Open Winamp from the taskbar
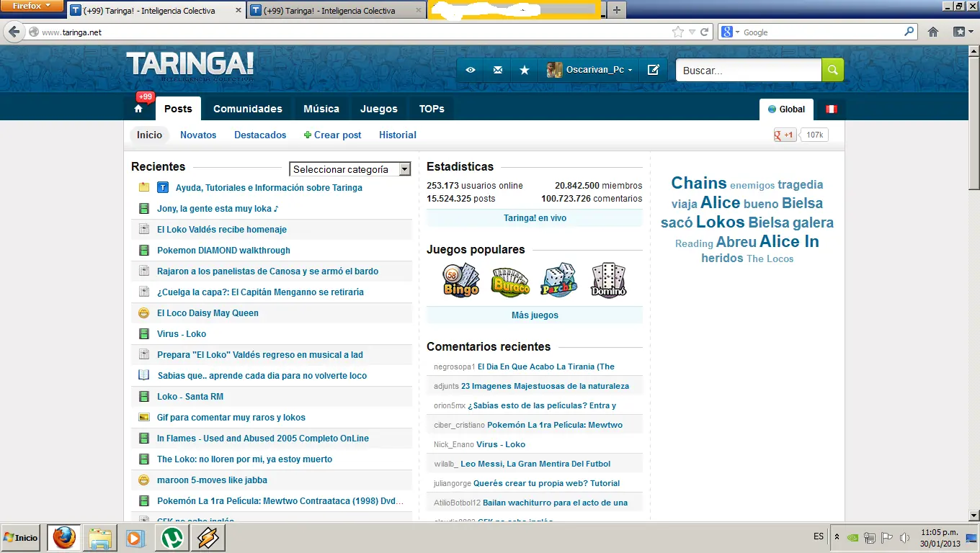This screenshot has height=553, width=980. point(208,538)
